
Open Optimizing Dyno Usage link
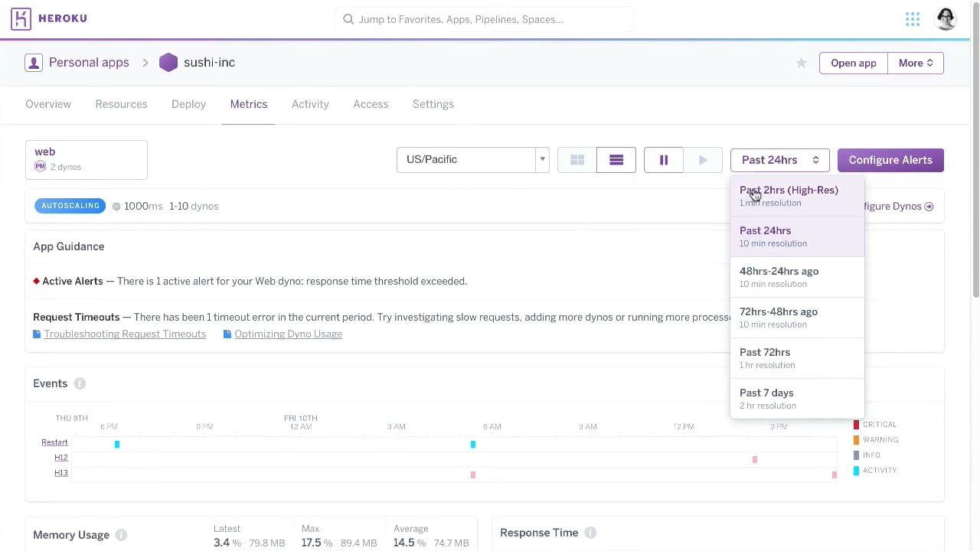(x=288, y=334)
